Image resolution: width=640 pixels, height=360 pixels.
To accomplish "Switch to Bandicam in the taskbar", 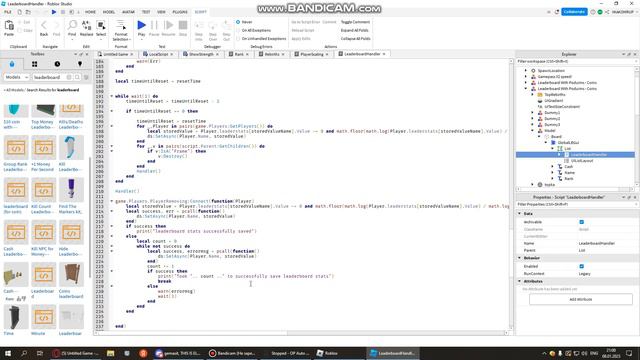I will [232, 353].
